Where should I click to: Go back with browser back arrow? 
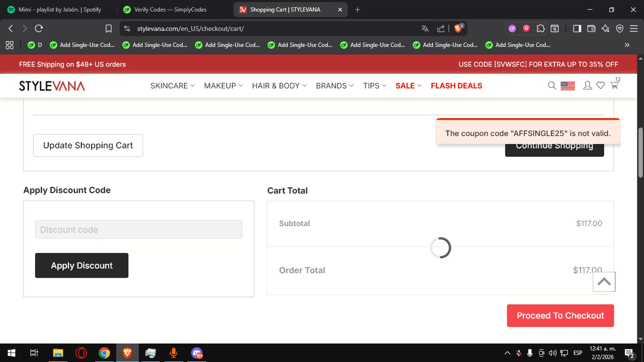coord(11,28)
